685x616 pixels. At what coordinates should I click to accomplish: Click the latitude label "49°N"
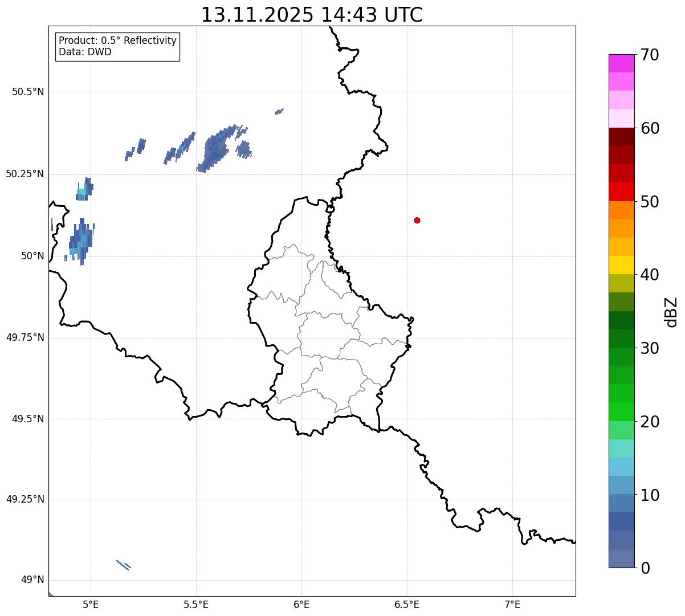[x=32, y=580]
